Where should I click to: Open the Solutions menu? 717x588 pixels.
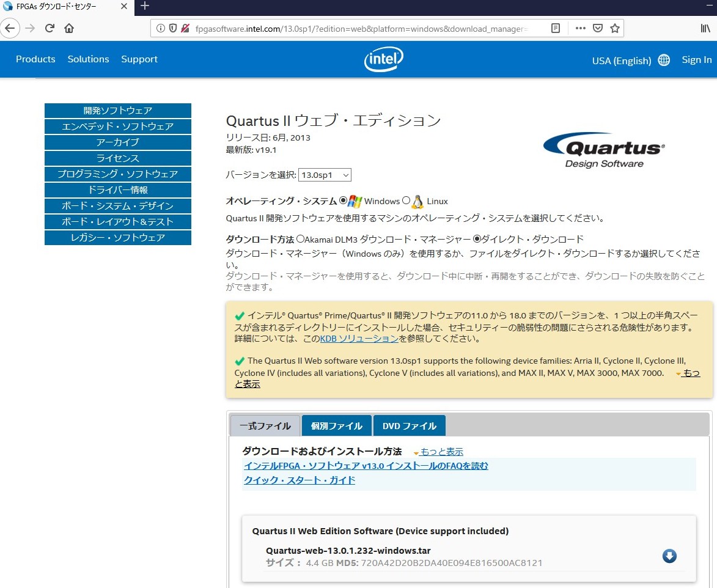point(88,59)
